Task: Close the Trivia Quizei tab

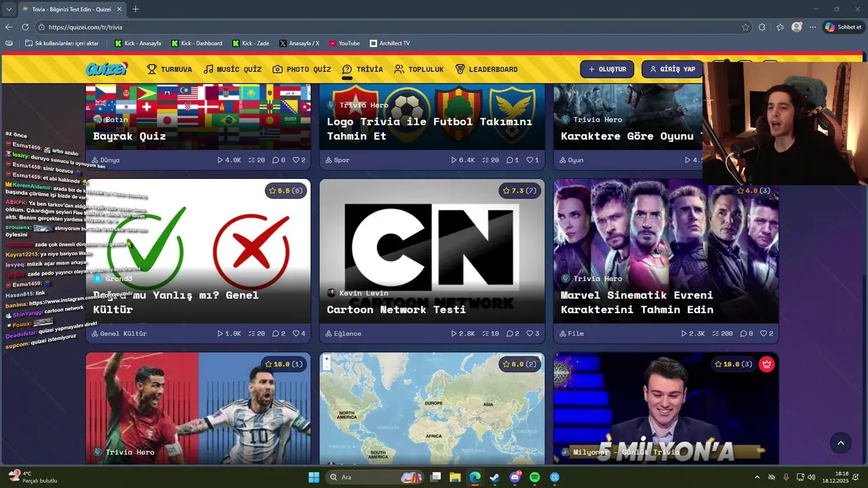Action: point(119,9)
